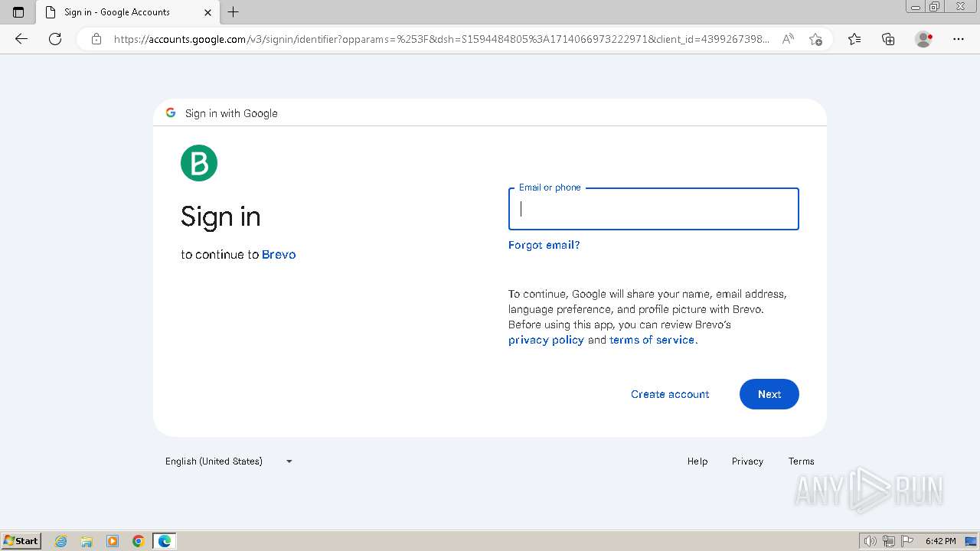Click the address bar URL

442,39
